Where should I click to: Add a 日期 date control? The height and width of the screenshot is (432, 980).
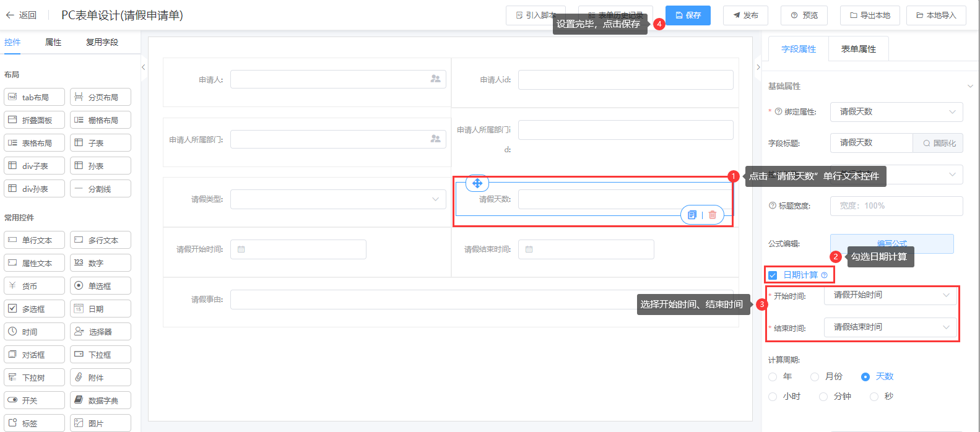100,309
